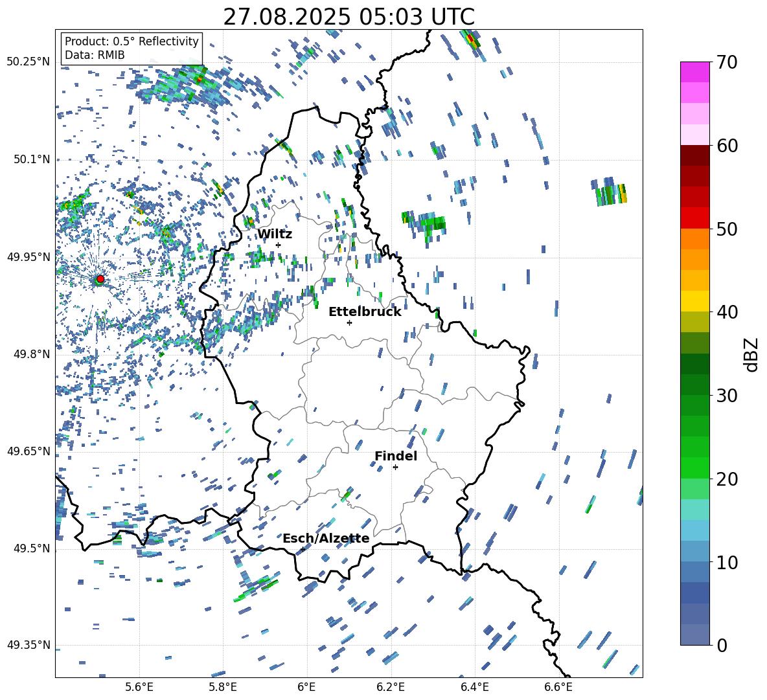Click the 49.65°N latitude label
This screenshot has width=767, height=700.
click(29, 451)
